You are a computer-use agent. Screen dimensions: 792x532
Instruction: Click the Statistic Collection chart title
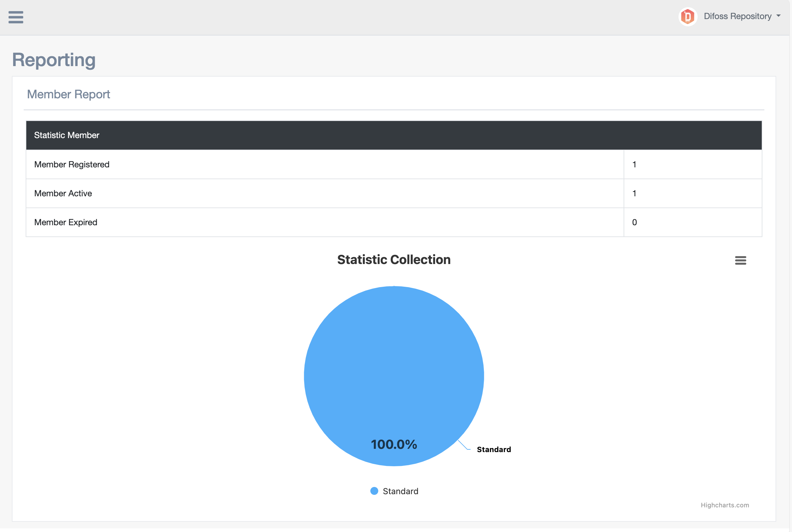point(394,259)
